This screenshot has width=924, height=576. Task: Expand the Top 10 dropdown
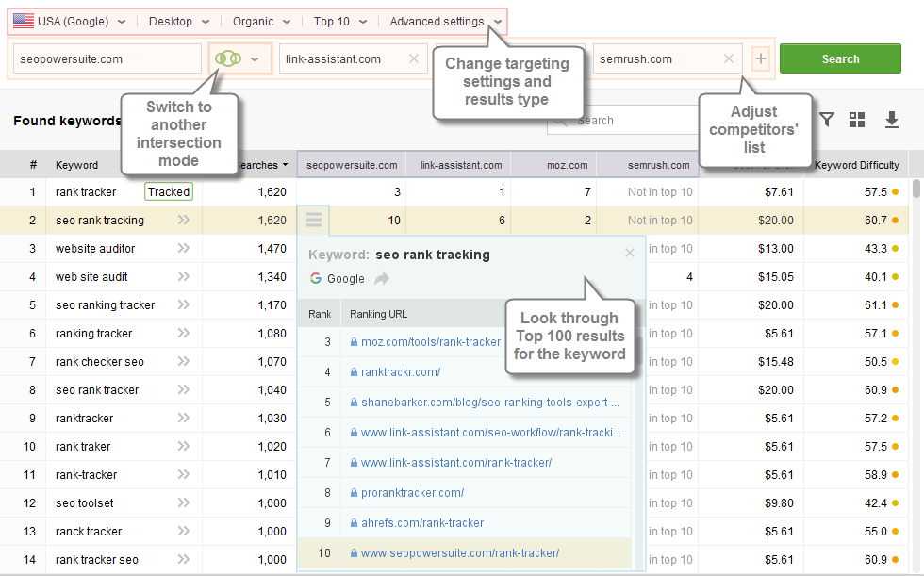[340, 21]
